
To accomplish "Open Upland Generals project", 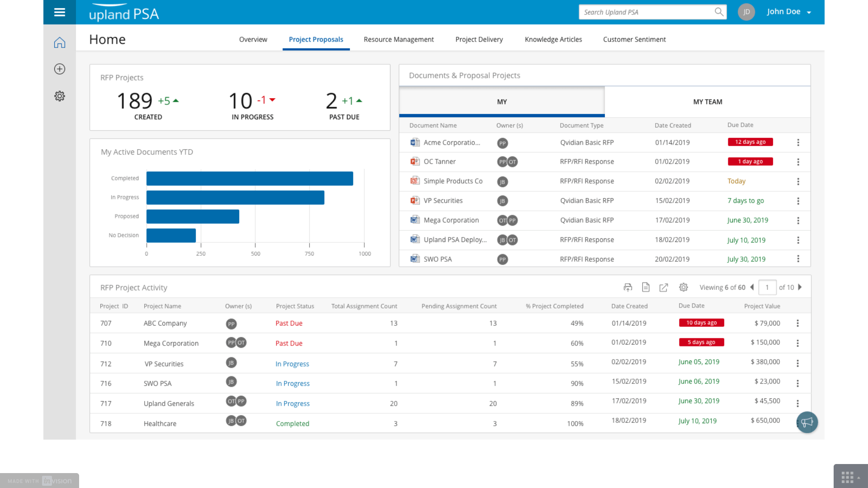I will click(169, 403).
